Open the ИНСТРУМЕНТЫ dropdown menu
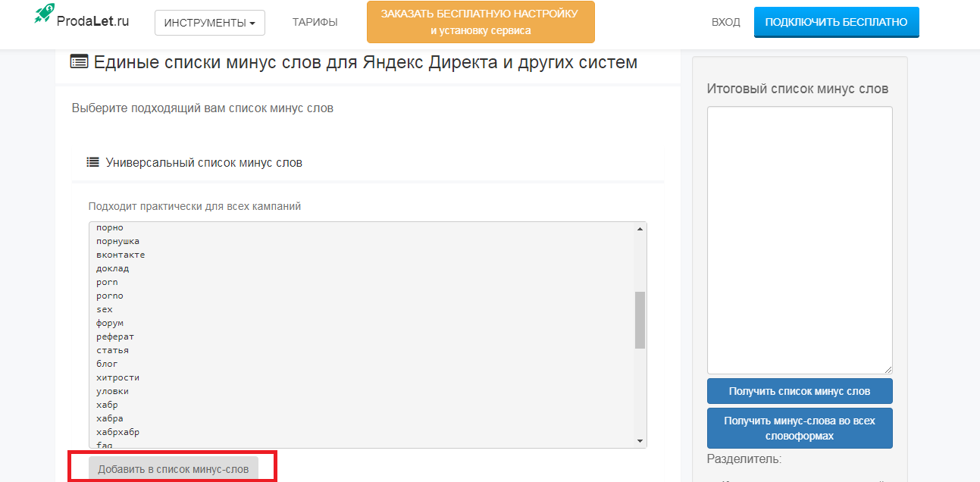Image resolution: width=980 pixels, height=482 pixels. tap(209, 22)
